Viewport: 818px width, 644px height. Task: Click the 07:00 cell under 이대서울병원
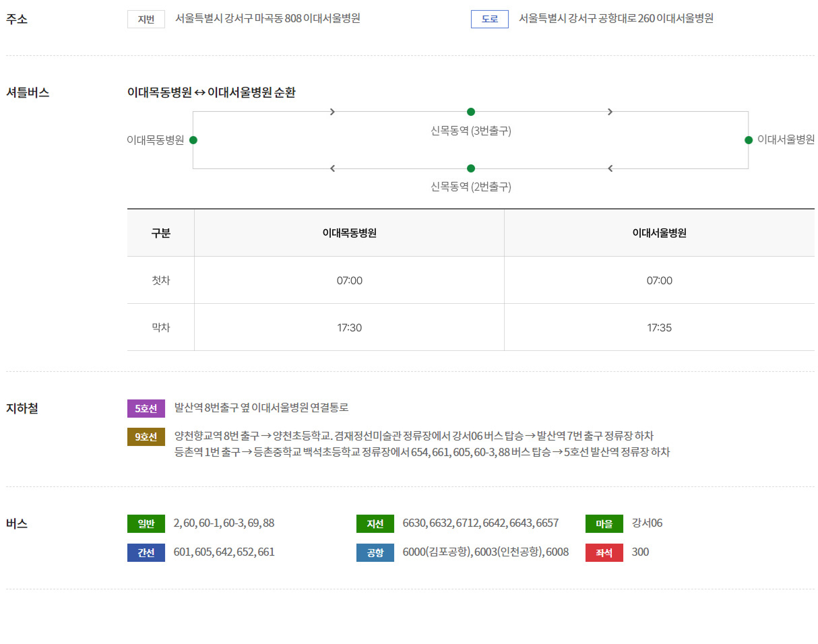pos(660,280)
